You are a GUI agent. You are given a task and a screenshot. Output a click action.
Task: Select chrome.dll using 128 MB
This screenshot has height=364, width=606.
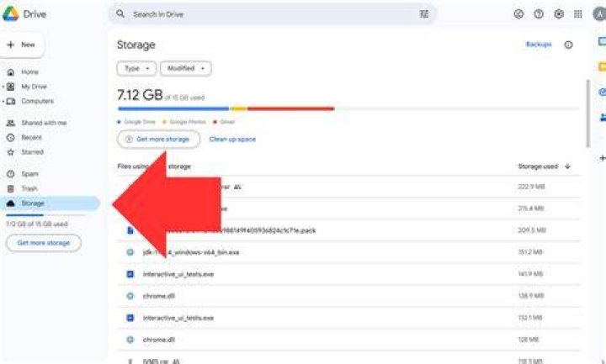point(159,340)
